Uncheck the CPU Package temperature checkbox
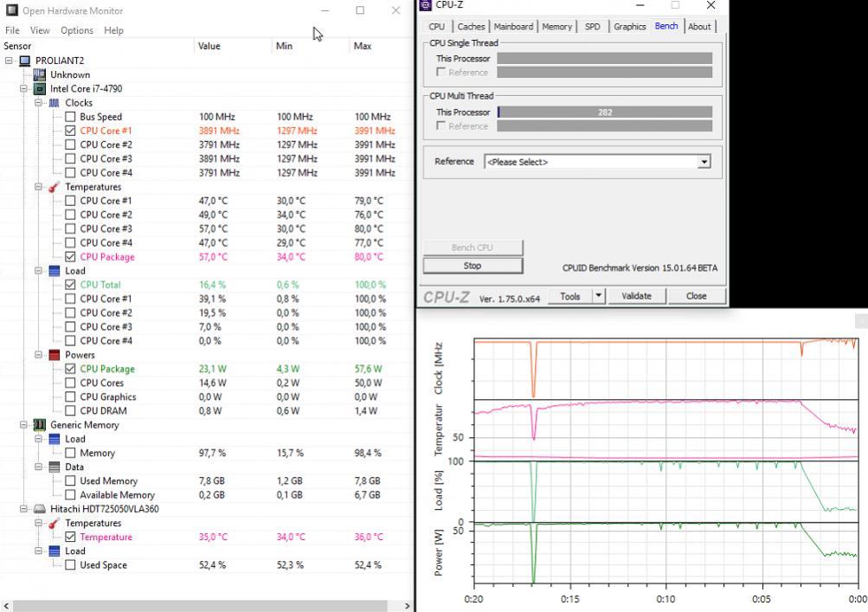The image size is (868, 612). [x=70, y=257]
